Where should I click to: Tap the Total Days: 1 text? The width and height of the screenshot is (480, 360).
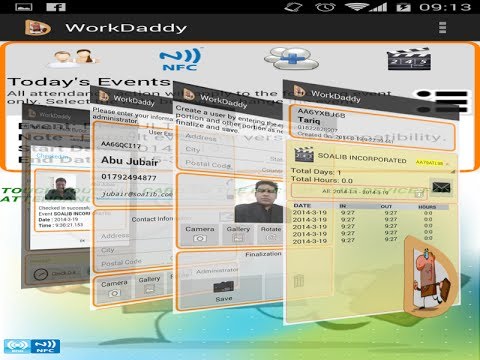316,171
